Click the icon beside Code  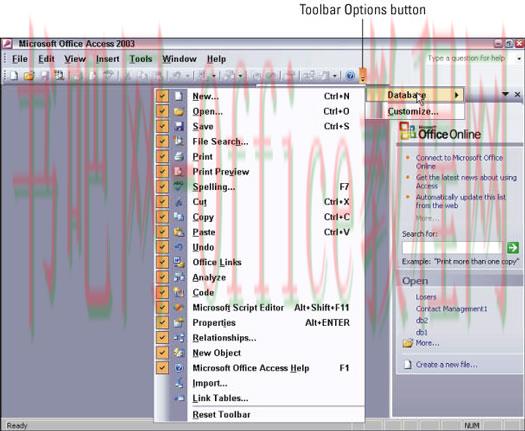point(179,292)
